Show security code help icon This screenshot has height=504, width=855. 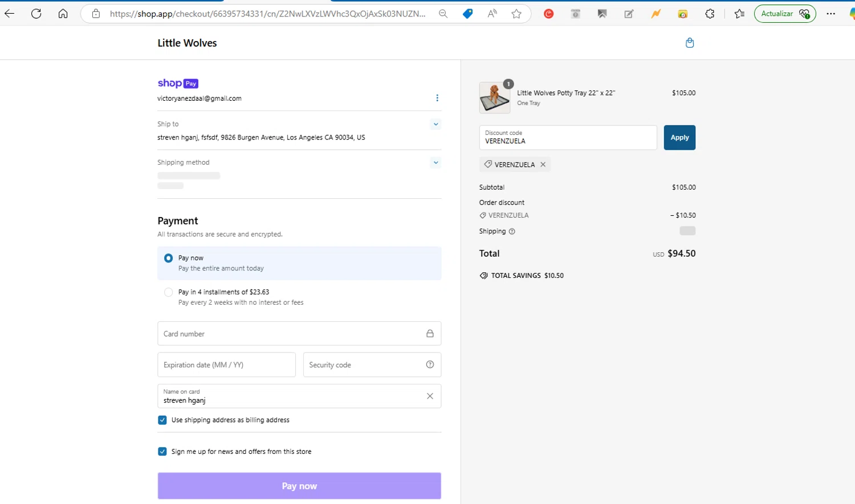430,364
